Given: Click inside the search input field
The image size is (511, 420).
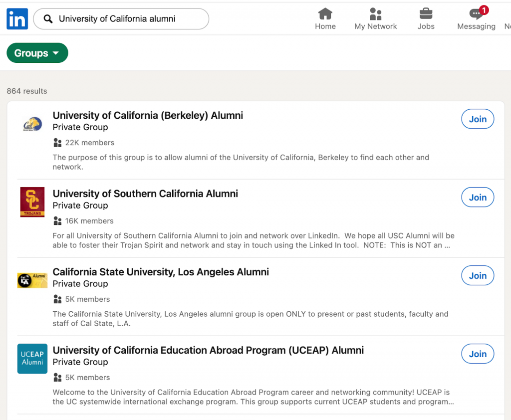Looking at the screenshot, I should pyautogui.click(x=125, y=18).
